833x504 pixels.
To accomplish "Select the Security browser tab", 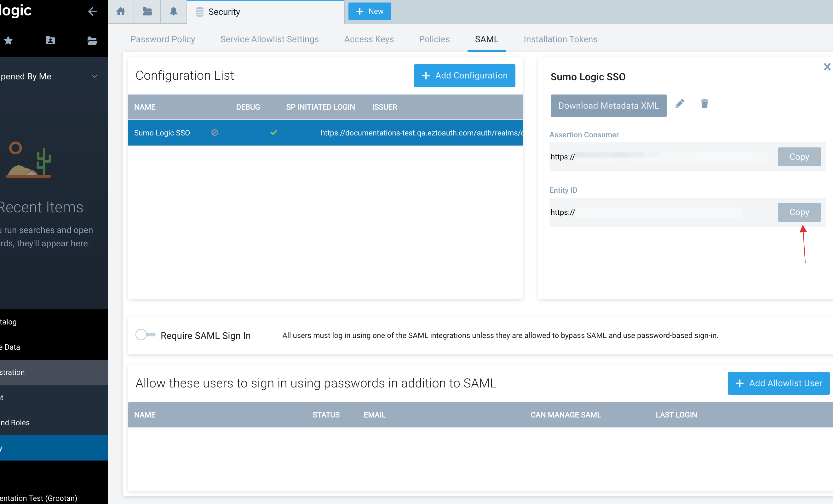I will (265, 12).
